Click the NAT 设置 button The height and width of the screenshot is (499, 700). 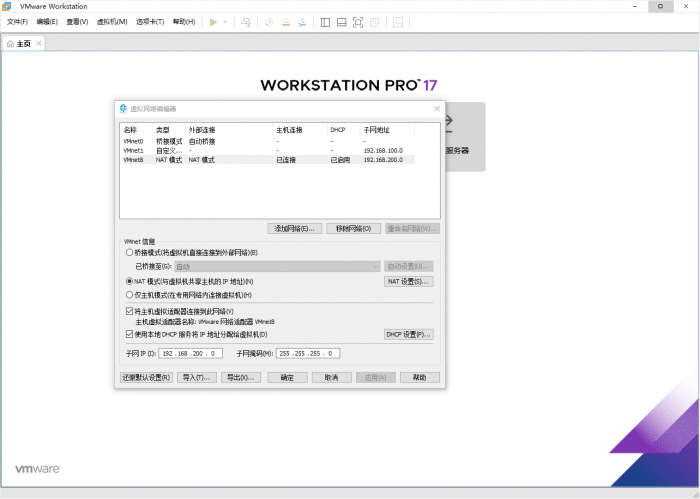coord(408,282)
